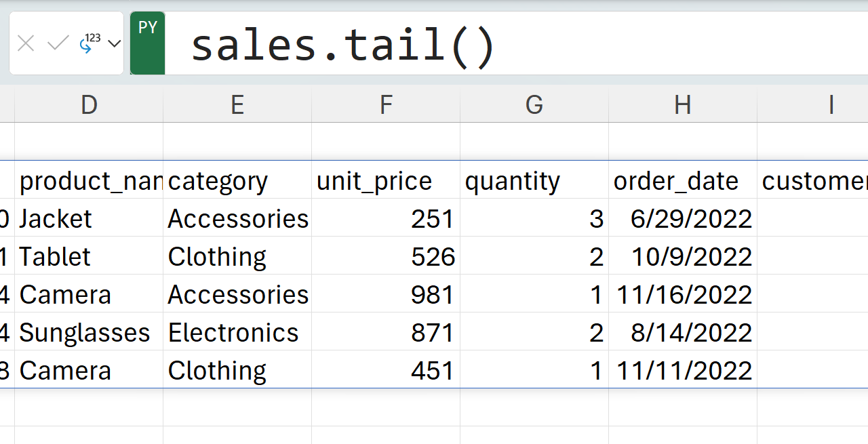Image resolution: width=868 pixels, height=444 pixels.
Task: Select the cell containing Sunglasses
Action: [x=89, y=333]
